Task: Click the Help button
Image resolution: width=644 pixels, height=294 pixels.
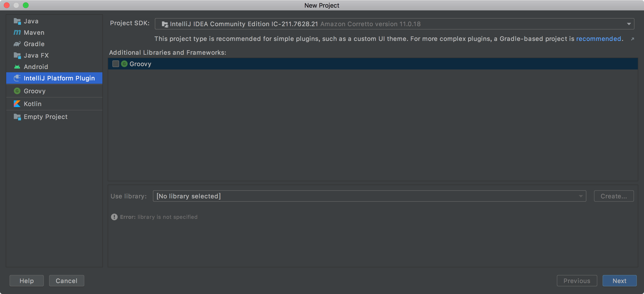Action: coord(26,281)
